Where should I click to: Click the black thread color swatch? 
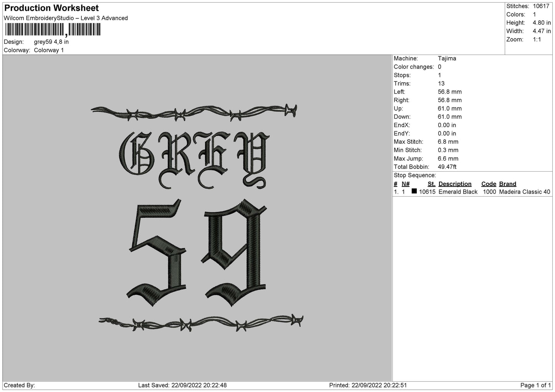414,191
